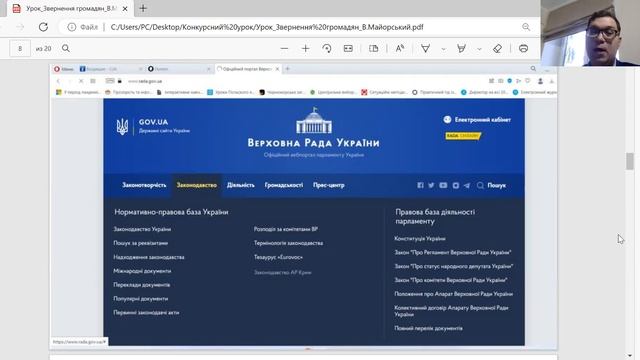Open Тезаурус «Eurovoc» link
The height and width of the screenshot is (360, 640).
(278, 257)
